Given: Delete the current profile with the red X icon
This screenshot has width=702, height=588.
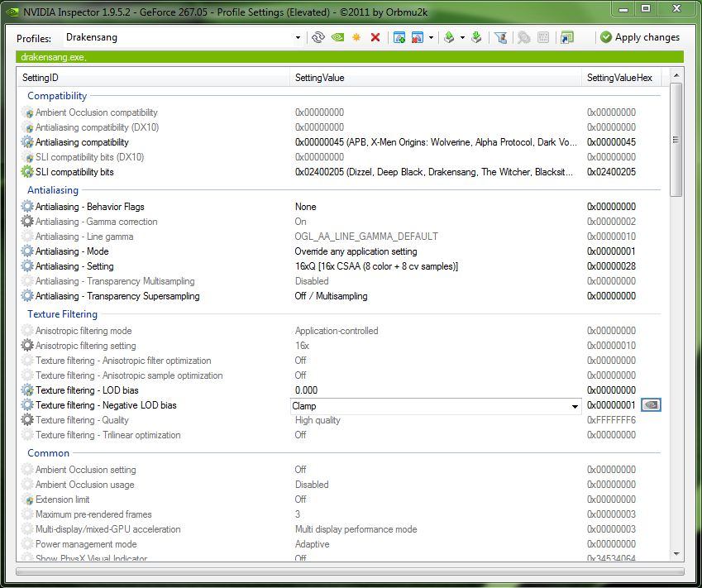Looking at the screenshot, I should (375, 37).
